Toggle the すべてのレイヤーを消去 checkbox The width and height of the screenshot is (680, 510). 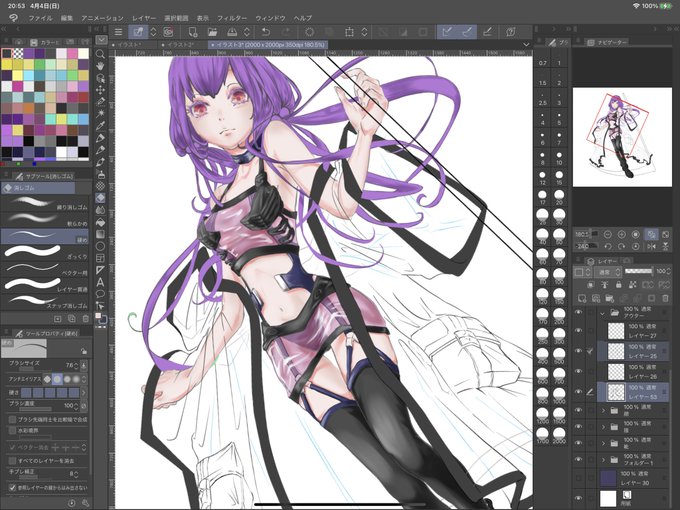[12, 461]
